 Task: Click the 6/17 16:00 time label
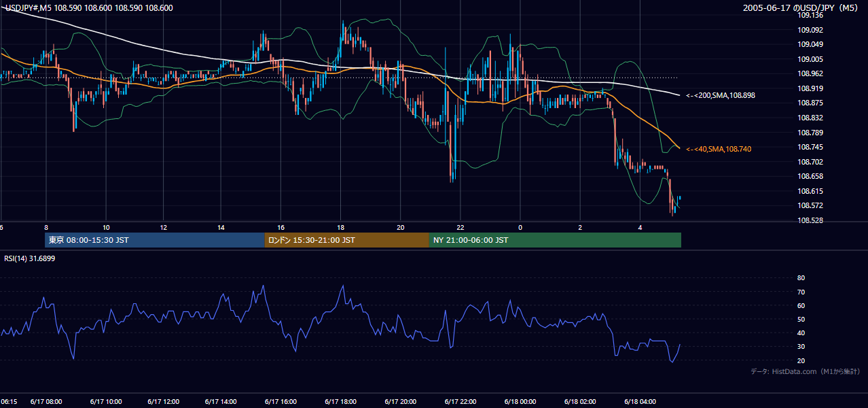[281, 402]
